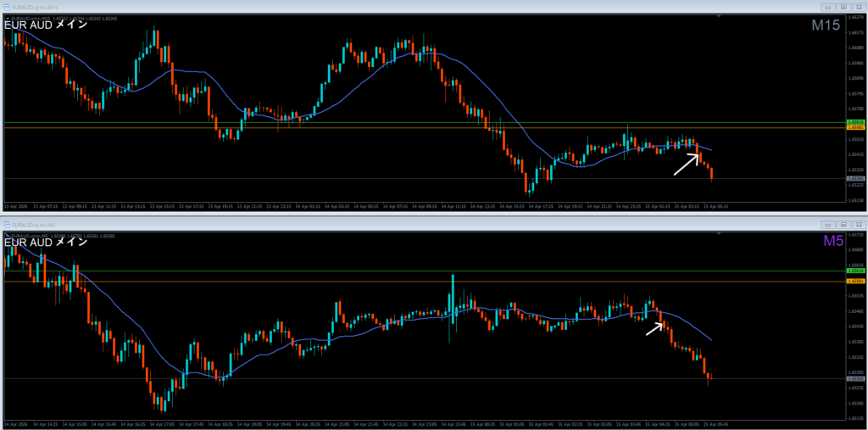The width and height of the screenshot is (868, 430).
Task: Click the M5 chart window icon
Action: tap(7, 225)
